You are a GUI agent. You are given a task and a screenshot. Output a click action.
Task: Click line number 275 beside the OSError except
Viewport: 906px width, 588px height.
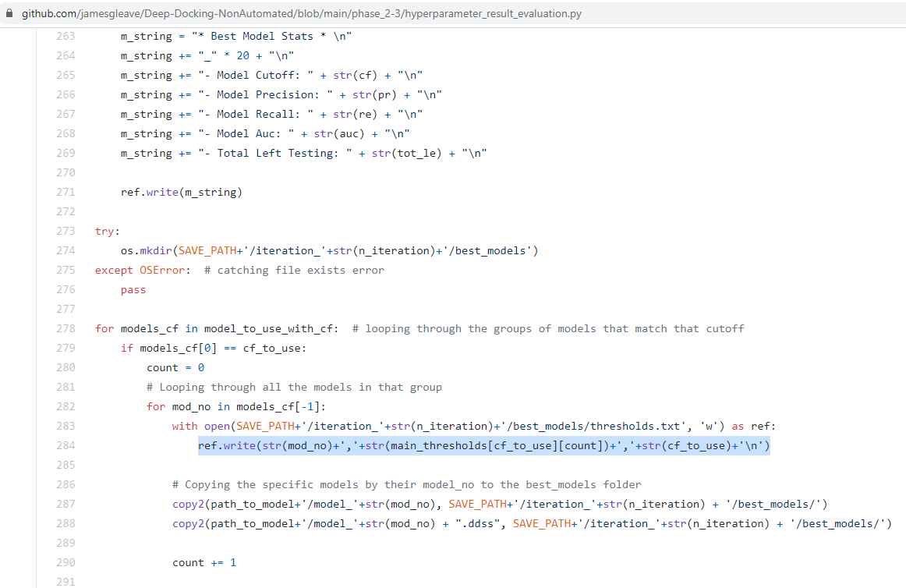click(65, 269)
